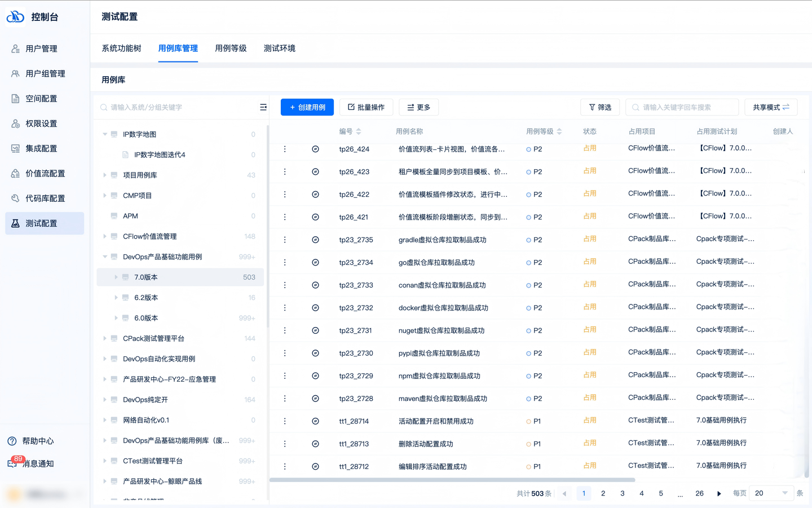The width and height of the screenshot is (812, 508).
Task: Focus the 请输入系统/分组关键字 search field
Action: coord(178,107)
